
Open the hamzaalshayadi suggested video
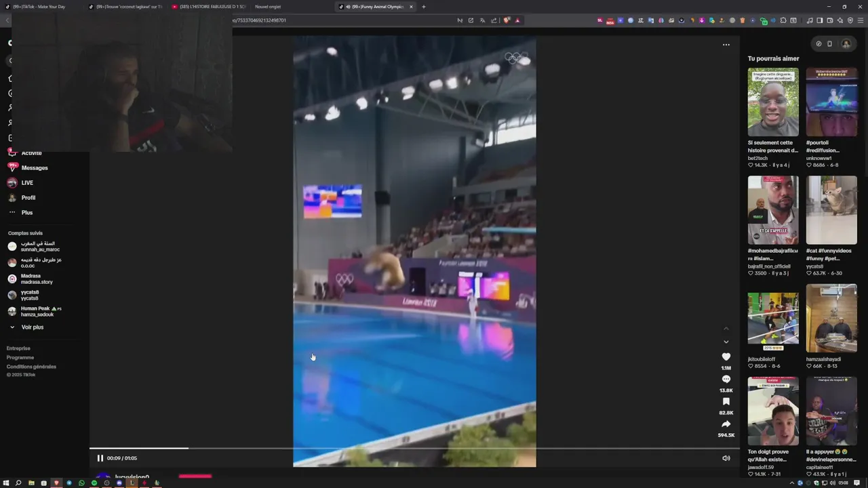(831, 319)
